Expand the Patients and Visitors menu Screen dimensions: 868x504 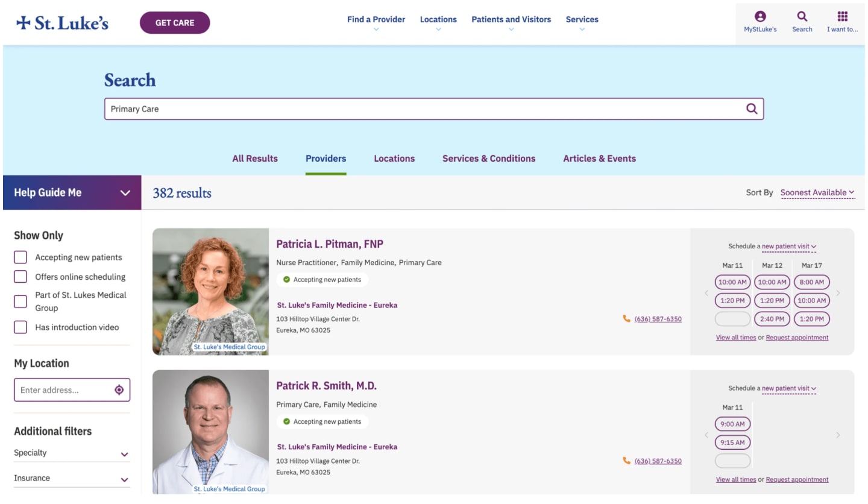[511, 22]
